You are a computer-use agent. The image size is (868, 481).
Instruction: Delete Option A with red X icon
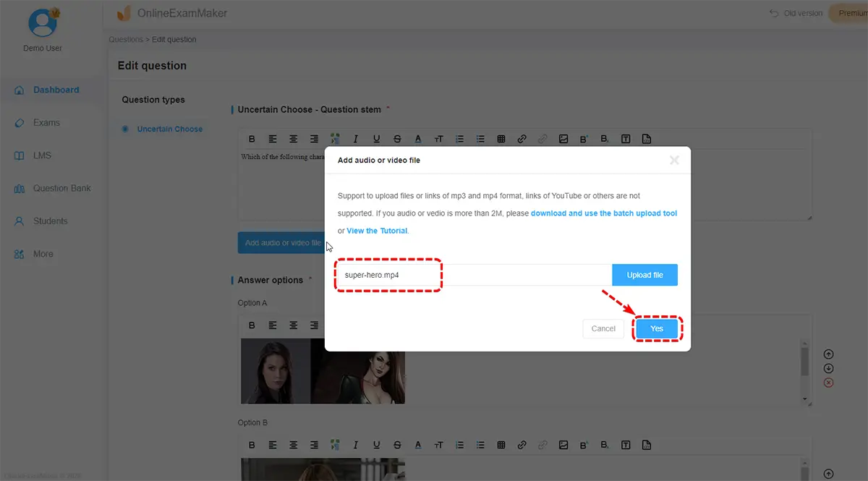829,383
